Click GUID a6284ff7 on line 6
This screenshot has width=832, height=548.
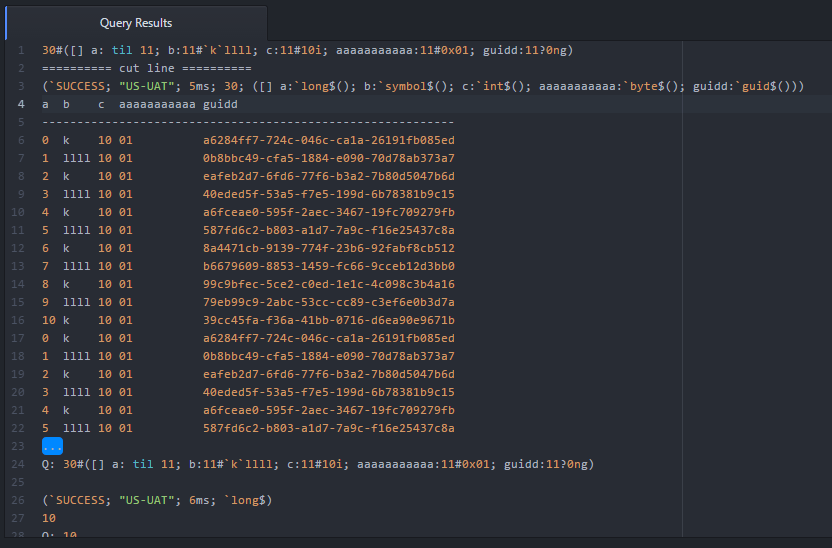click(328, 140)
